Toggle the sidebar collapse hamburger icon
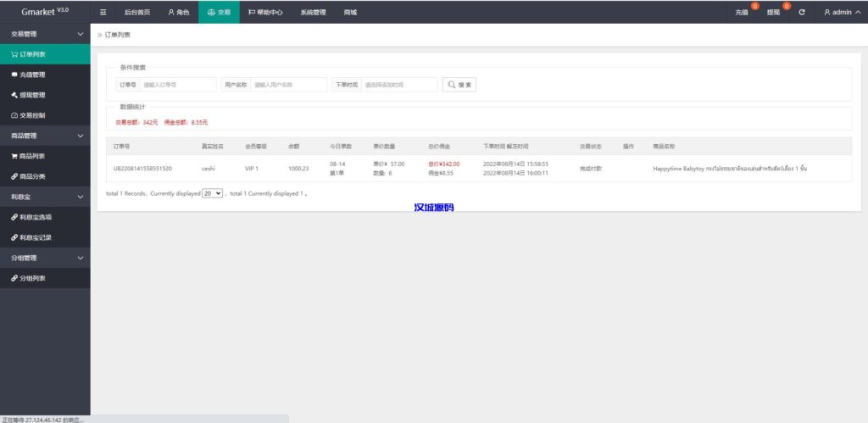 point(103,13)
